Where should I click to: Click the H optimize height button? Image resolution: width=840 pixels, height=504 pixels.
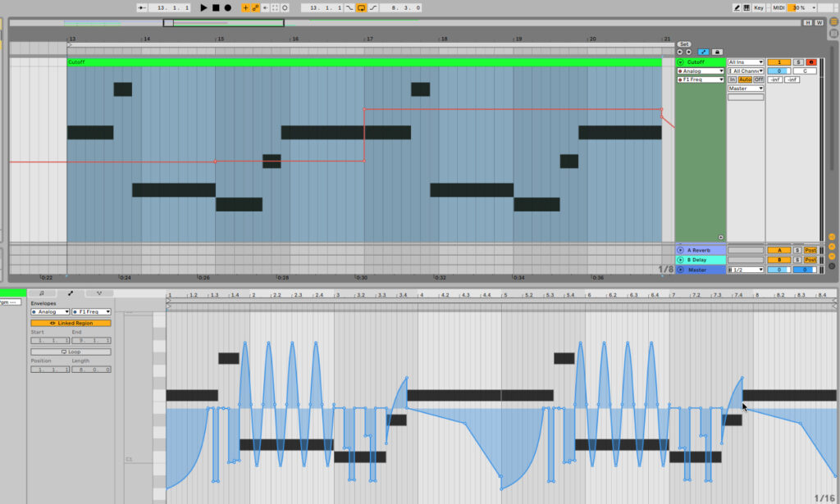[x=807, y=22]
